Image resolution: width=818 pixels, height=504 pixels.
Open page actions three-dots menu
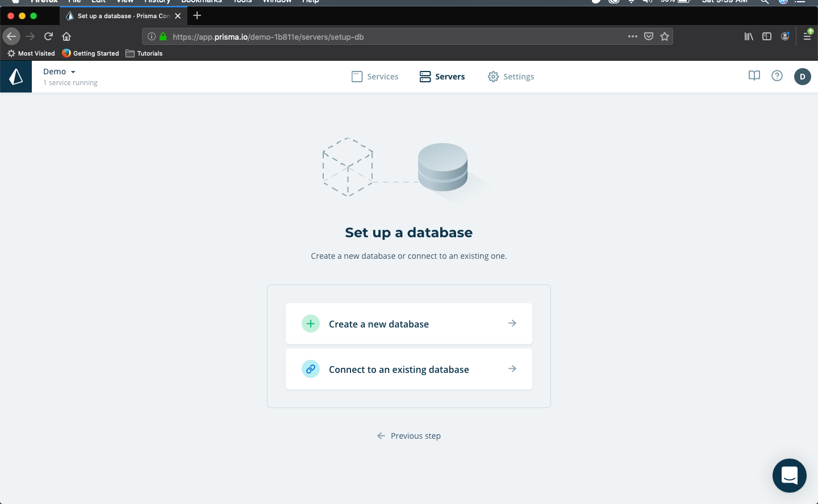tap(633, 36)
